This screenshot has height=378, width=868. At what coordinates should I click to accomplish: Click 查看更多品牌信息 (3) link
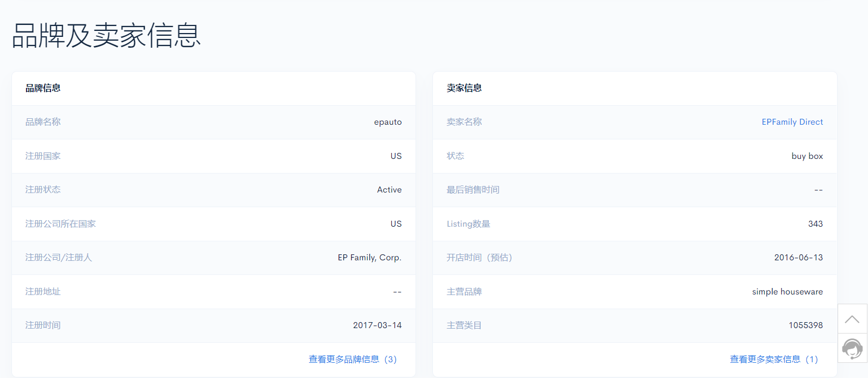pos(353,359)
